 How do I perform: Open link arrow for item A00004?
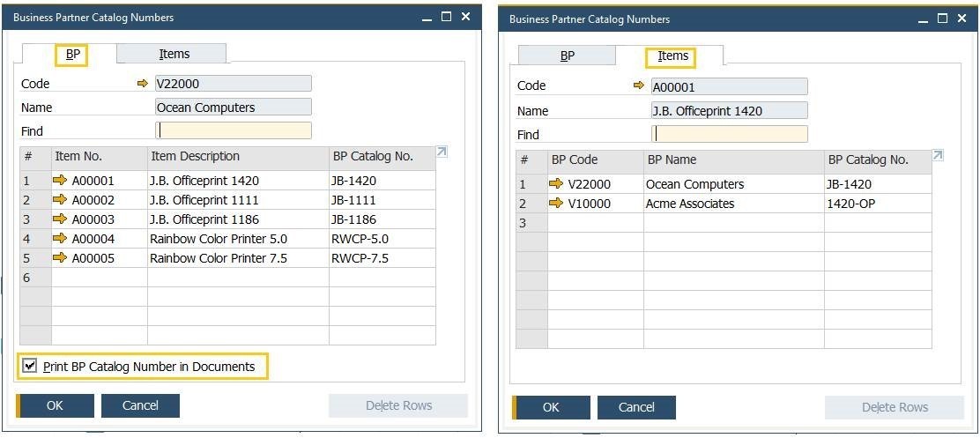click(60, 239)
